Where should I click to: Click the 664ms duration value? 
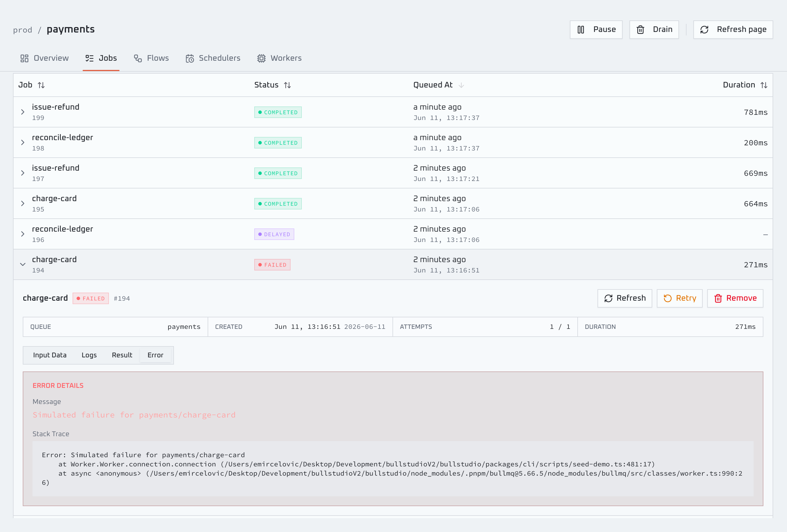coord(756,204)
